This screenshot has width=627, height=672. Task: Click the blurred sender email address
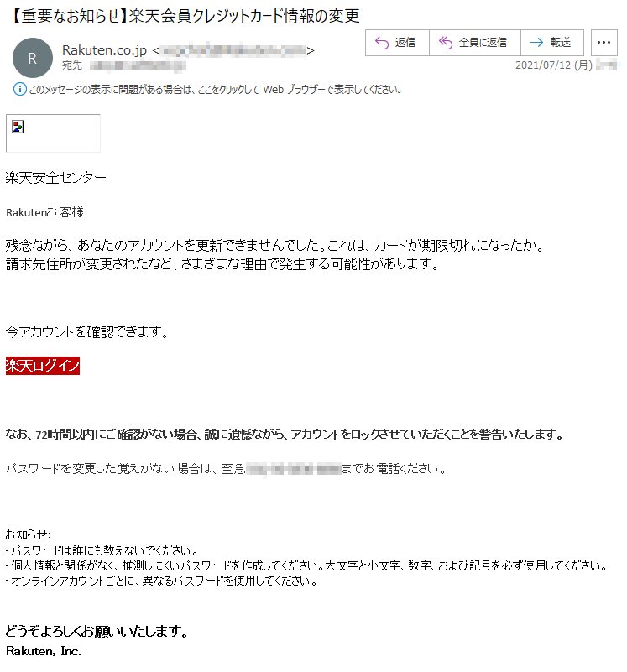coord(233,50)
